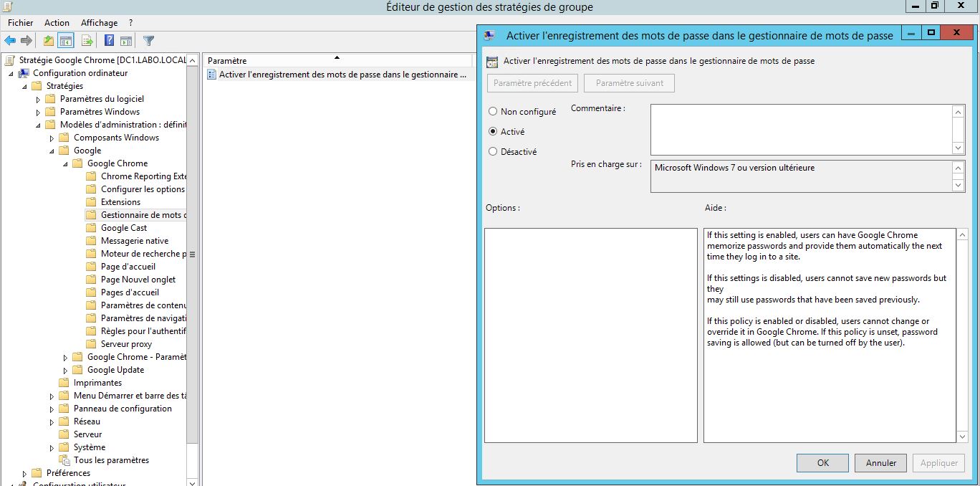
Task: Click the Stratégie Google Chrome root policy icon
Action: (x=10, y=60)
